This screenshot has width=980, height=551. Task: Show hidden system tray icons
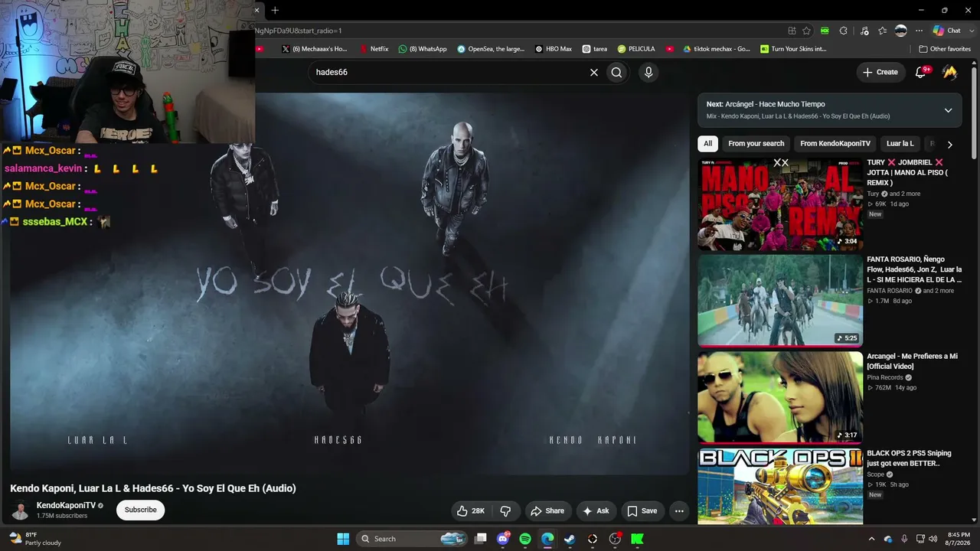(872, 539)
